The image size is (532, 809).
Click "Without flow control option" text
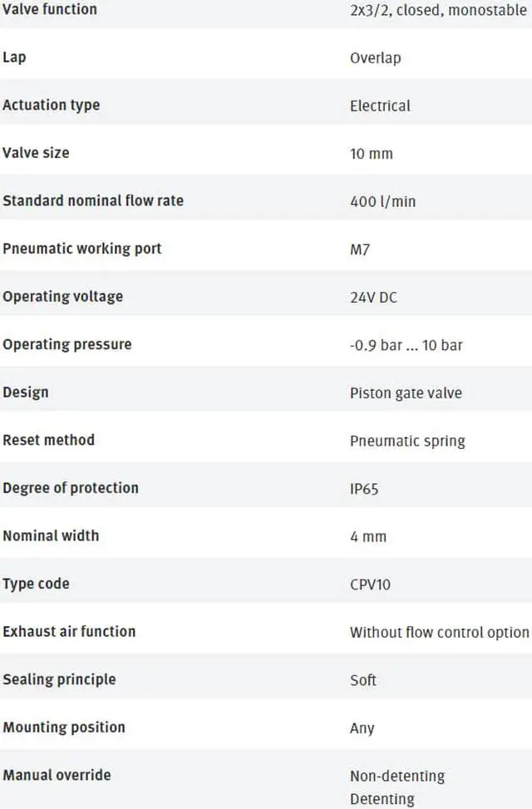(x=439, y=632)
